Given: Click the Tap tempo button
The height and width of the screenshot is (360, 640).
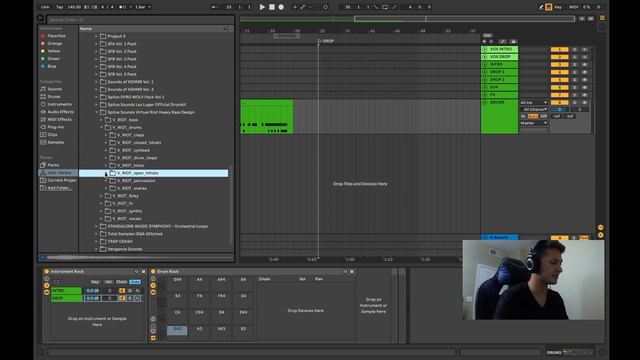Looking at the screenshot, I should click(60, 7).
